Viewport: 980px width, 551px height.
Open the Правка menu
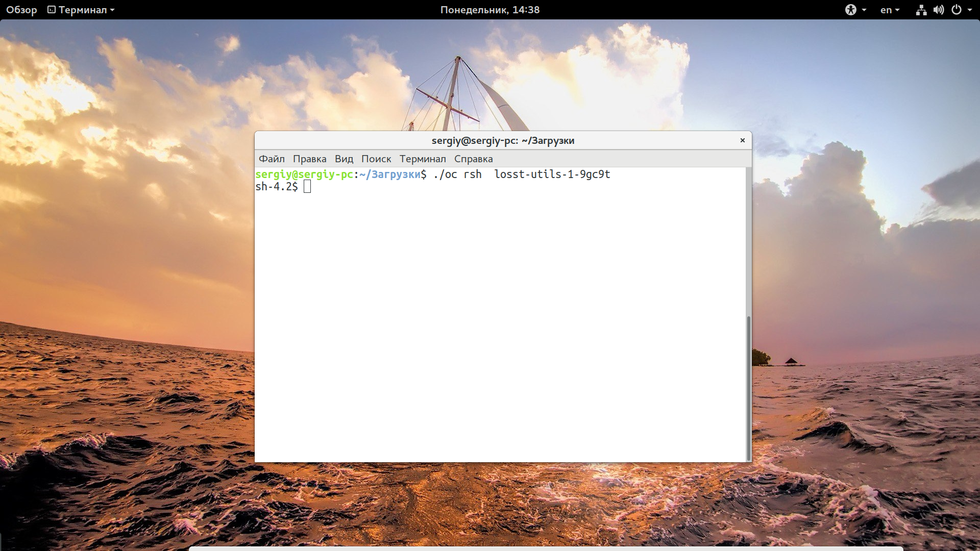click(x=309, y=159)
